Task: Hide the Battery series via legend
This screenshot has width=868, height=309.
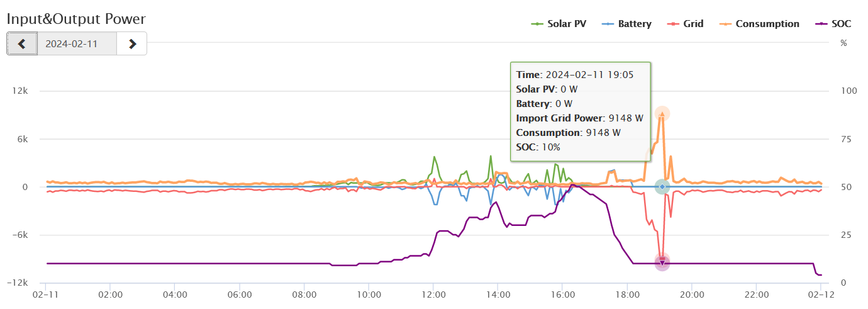Action: [x=627, y=24]
